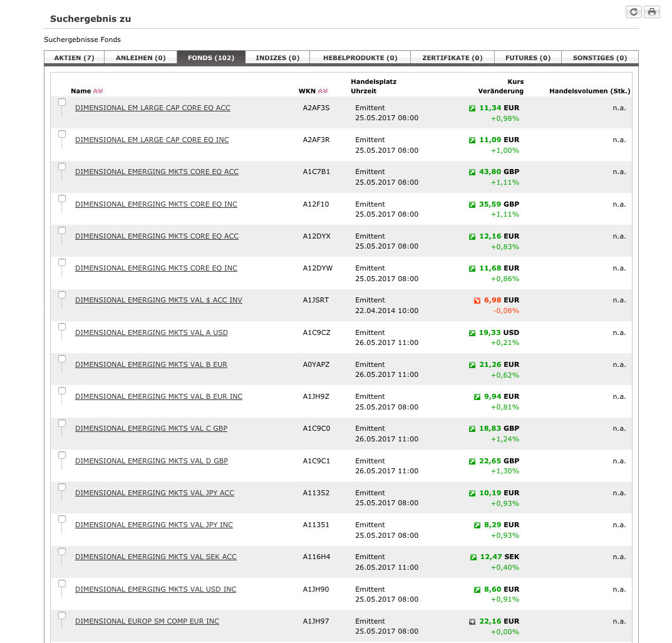672x643 pixels.
Task: Open DIMENSIONAL EMERGING MKTS VAL JPY ACC
Action: coord(155,493)
